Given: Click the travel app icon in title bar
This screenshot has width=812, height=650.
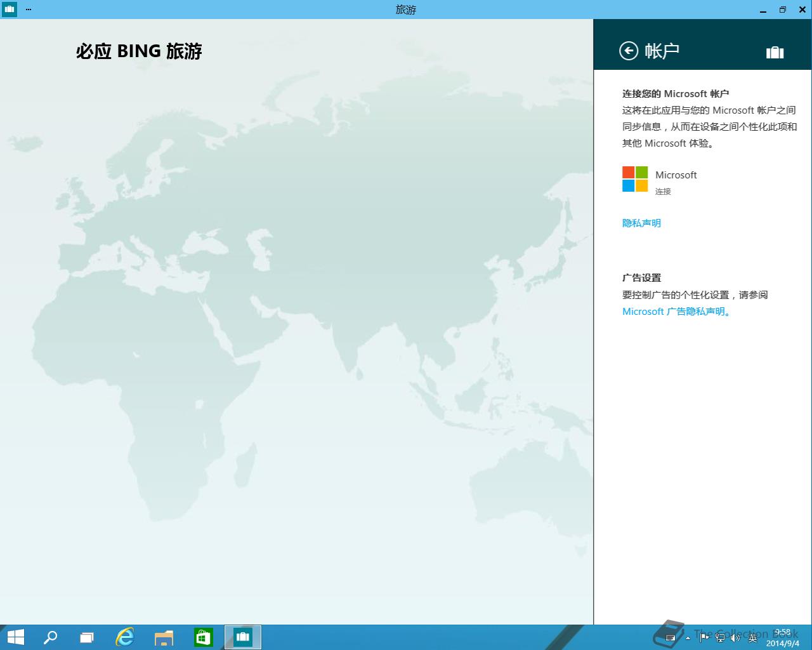Looking at the screenshot, I should click(10, 10).
